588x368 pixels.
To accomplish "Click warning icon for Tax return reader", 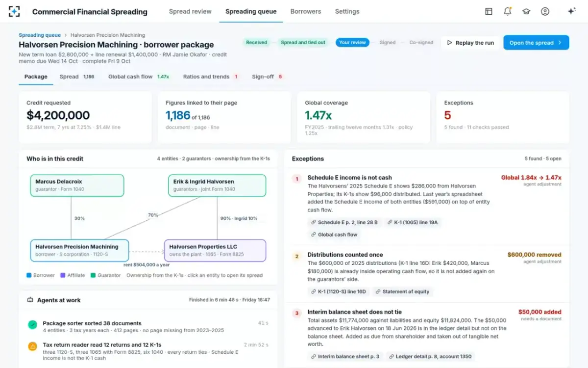I will (x=32, y=346).
